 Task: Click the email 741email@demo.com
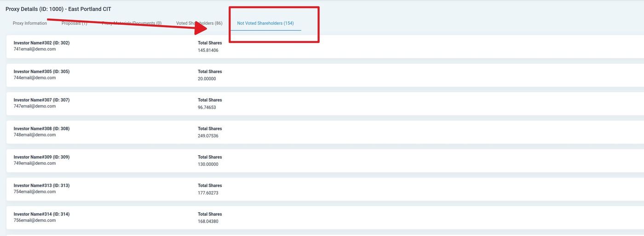point(34,49)
